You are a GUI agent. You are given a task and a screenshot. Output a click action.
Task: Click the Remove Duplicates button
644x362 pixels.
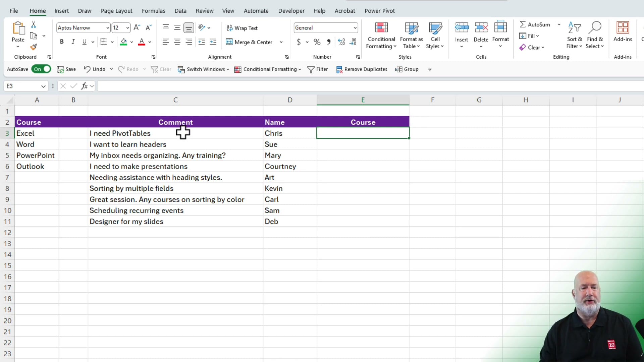[362, 69]
